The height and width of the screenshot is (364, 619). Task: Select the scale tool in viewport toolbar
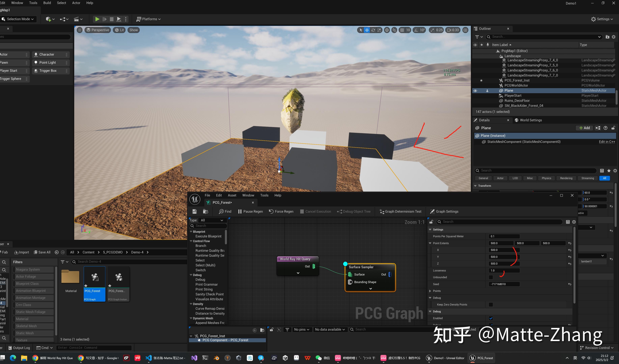[x=379, y=30]
